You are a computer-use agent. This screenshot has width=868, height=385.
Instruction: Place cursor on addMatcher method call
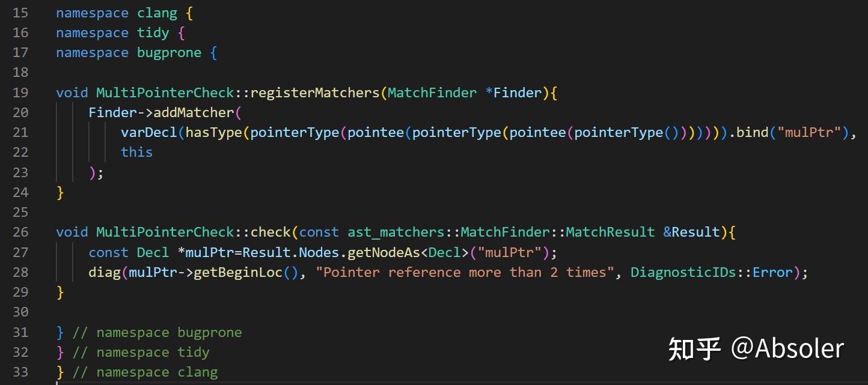[x=193, y=112]
